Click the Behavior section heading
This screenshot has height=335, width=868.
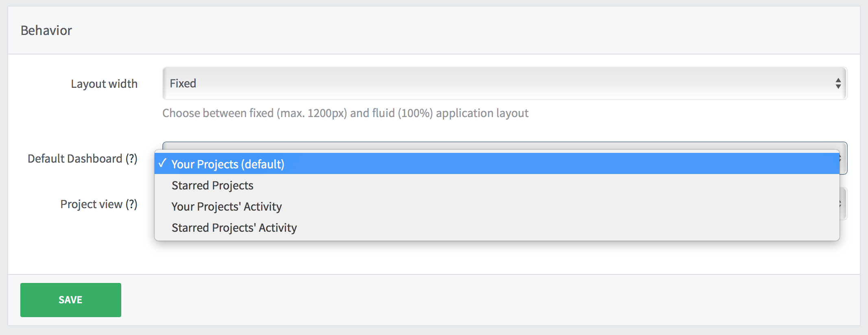47,30
